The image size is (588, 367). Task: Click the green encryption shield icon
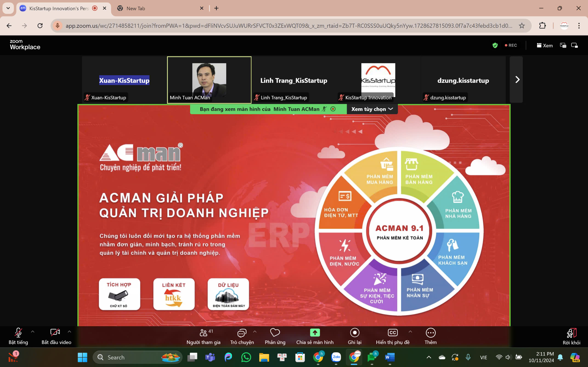pos(495,45)
